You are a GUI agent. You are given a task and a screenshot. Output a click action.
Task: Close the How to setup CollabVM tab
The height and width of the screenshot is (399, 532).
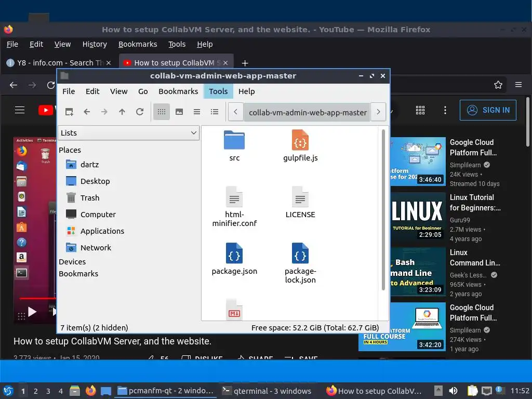pyautogui.click(x=225, y=63)
